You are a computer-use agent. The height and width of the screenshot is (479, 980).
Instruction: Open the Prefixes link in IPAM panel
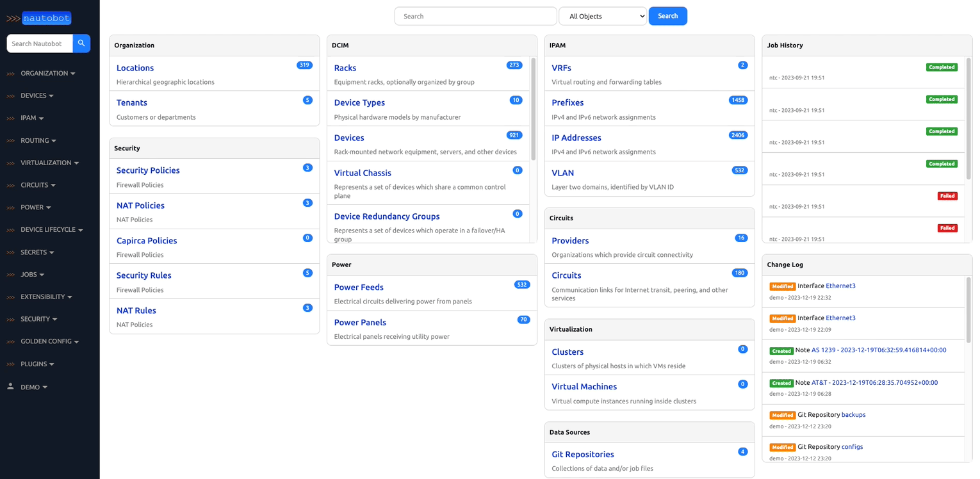568,102
